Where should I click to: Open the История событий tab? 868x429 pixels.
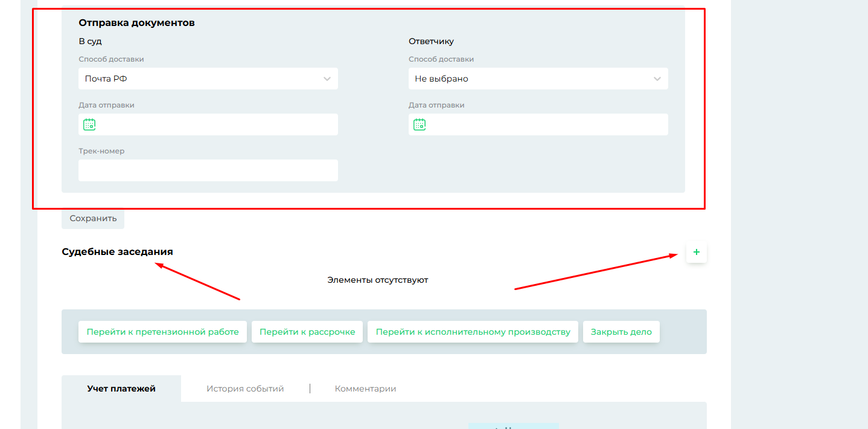click(x=245, y=389)
